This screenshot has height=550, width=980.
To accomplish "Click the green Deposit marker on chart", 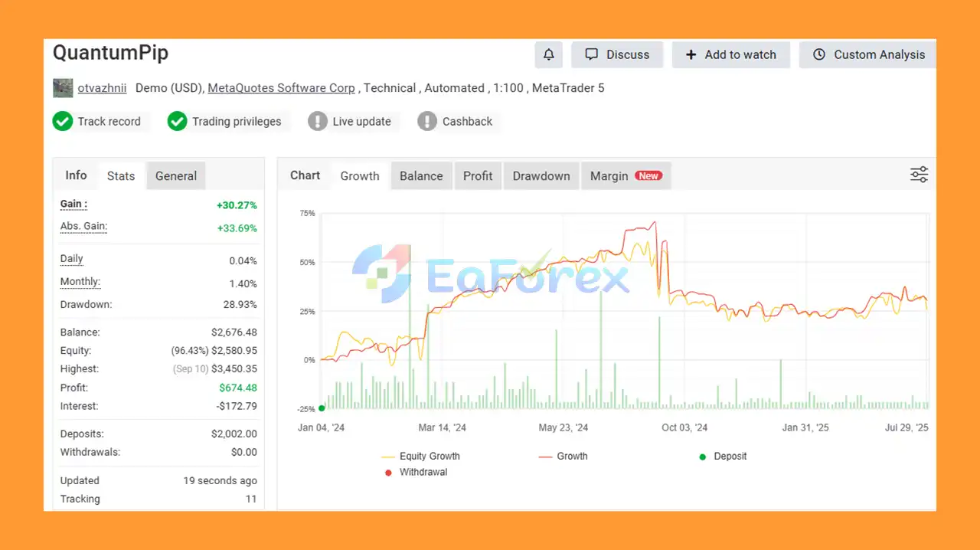I will pyautogui.click(x=322, y=408).
